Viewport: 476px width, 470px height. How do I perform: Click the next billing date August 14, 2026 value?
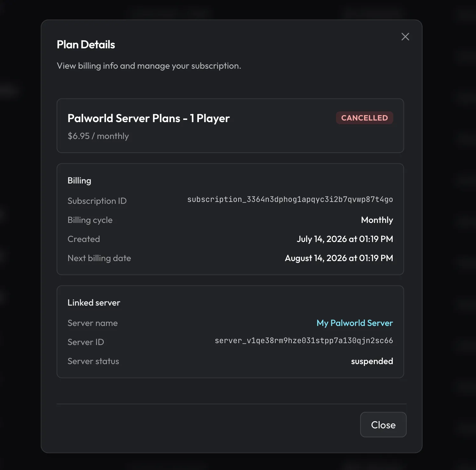tap(339, 258)
